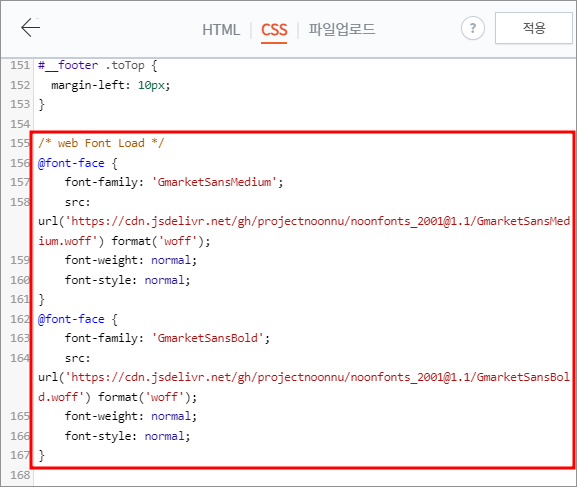Click line number 154 in gutter
This screenshot has width=577, height=487.
pos(20,124)
